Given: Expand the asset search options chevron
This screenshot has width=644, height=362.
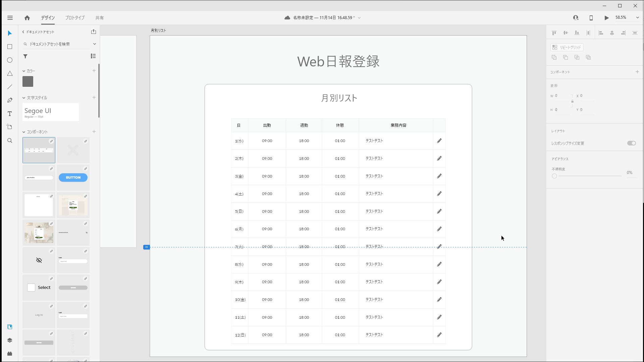Looking at the screenshot, I should (94, 44).
